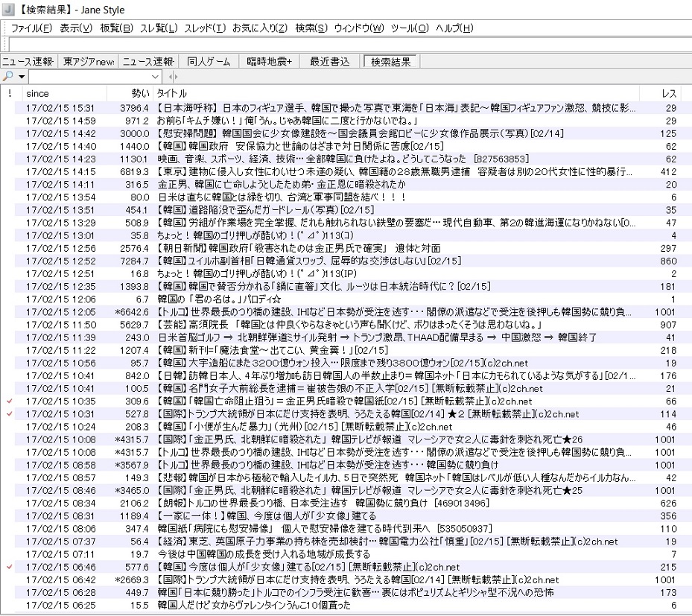Open the ツール(O) menu

tap(411, 28)
